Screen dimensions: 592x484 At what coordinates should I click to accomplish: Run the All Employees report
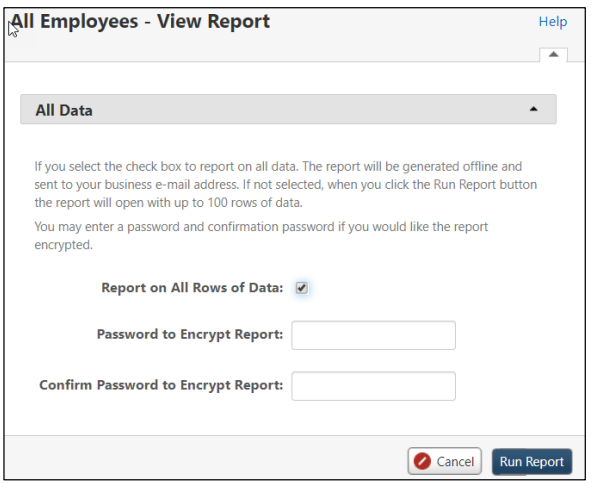(532, 461)
